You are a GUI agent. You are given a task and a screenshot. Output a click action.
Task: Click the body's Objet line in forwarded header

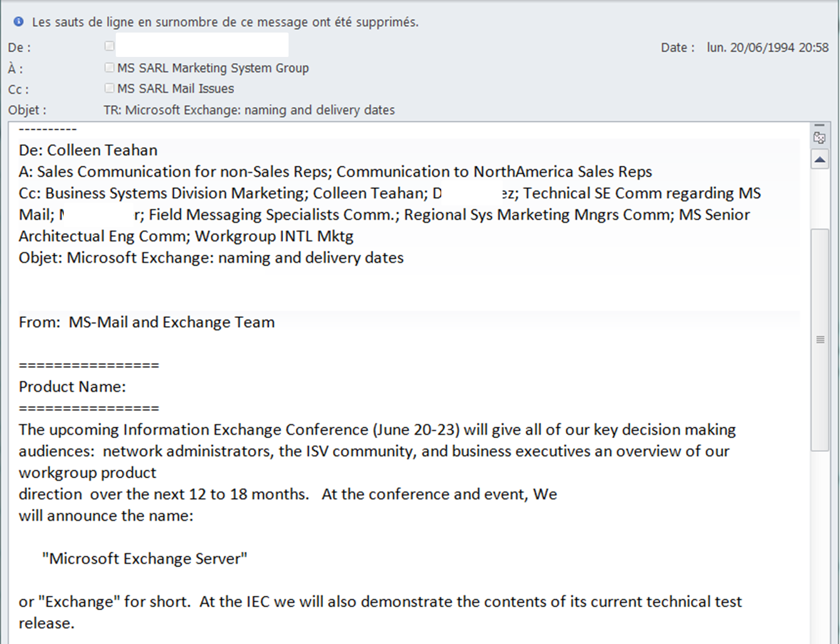point(211,258)
